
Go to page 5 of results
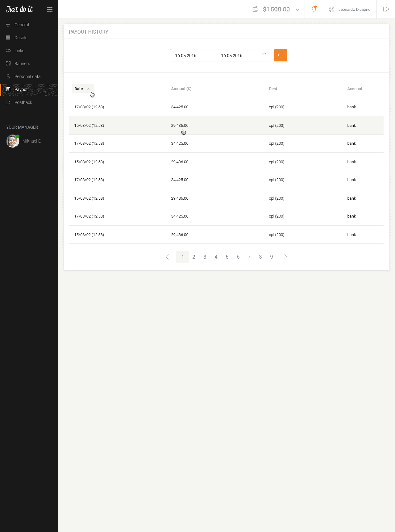pos(227,257)
